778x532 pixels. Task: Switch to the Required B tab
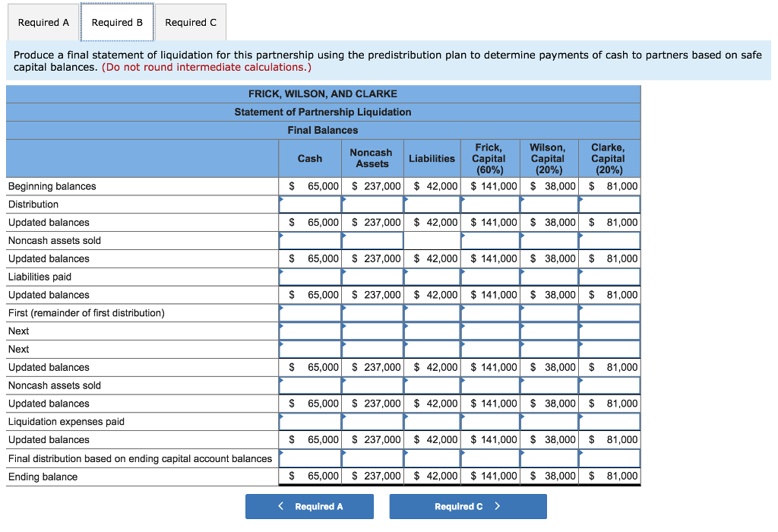pyautogui.click(x=117, y=22)
